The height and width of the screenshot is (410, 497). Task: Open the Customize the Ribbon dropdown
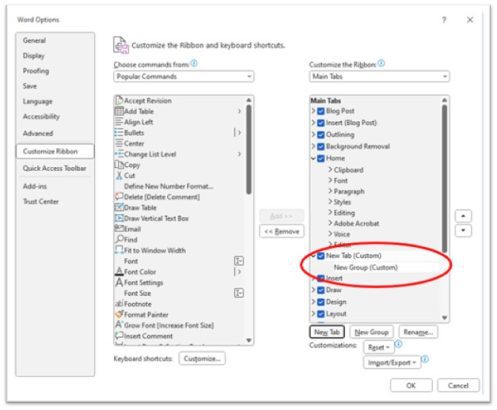tap(379, 76)
